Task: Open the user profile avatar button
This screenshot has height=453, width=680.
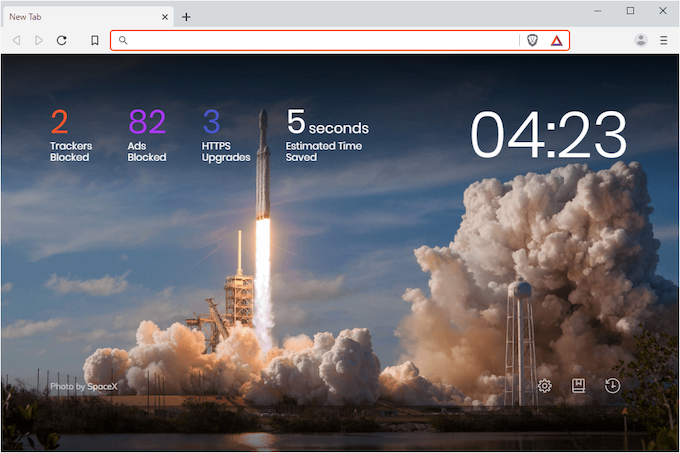Action: (641, 40)
